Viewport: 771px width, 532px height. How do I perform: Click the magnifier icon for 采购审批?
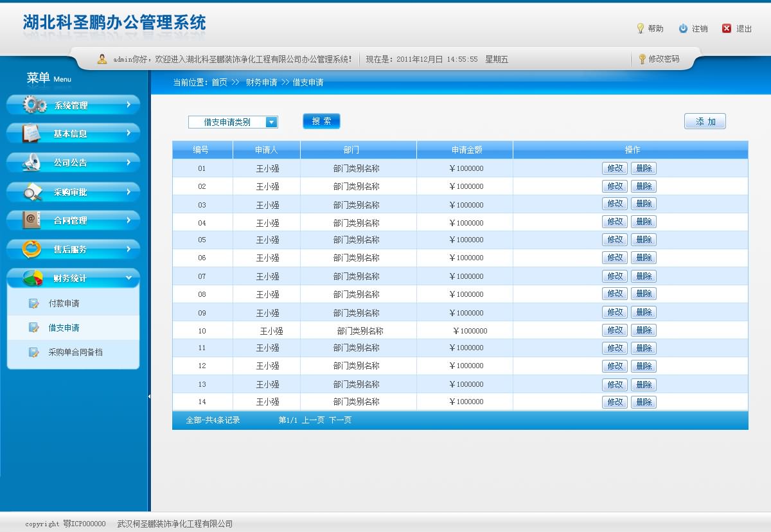tap(33, 191)
